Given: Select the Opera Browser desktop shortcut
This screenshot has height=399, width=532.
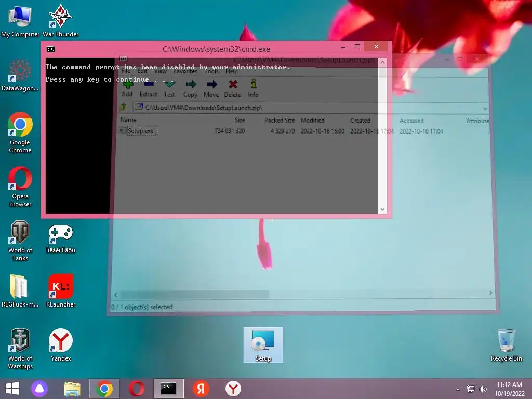Looking at the screenshot, I should click(20, 187).
